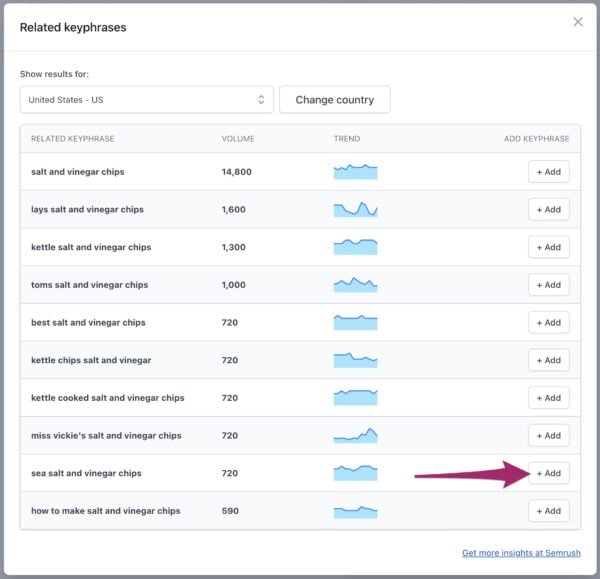The width and height of the screenshot is (600, 579).
Task: Add 'miss vickie's salt and vinegar chips' keyphrase
Action: [x=548, y=436]
